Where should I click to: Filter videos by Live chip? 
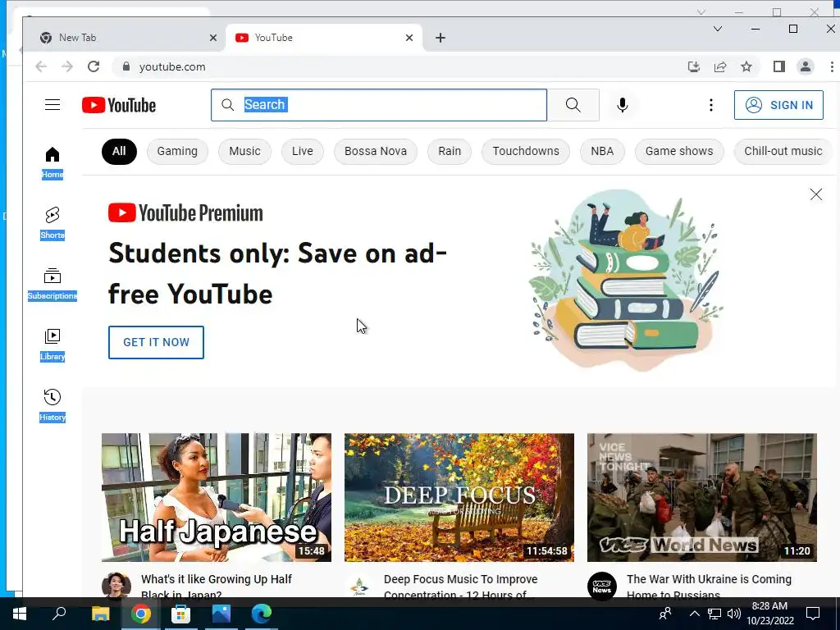(303, 151)
